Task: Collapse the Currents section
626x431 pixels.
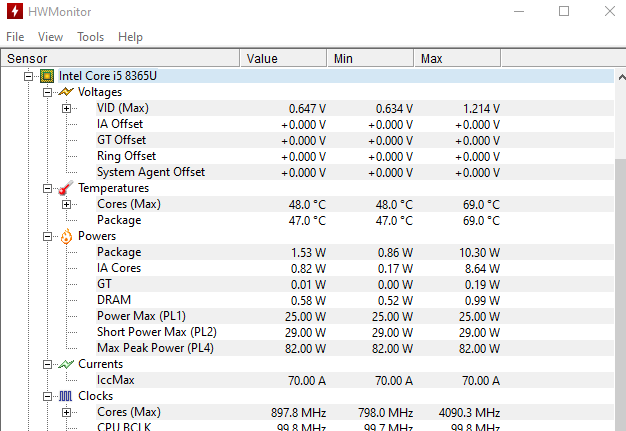Action: pos(47,364)
